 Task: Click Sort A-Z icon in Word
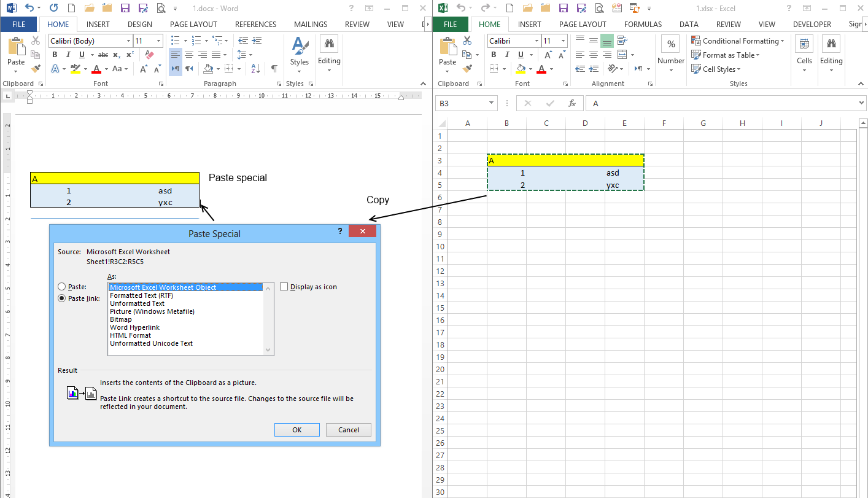point(256,69)
